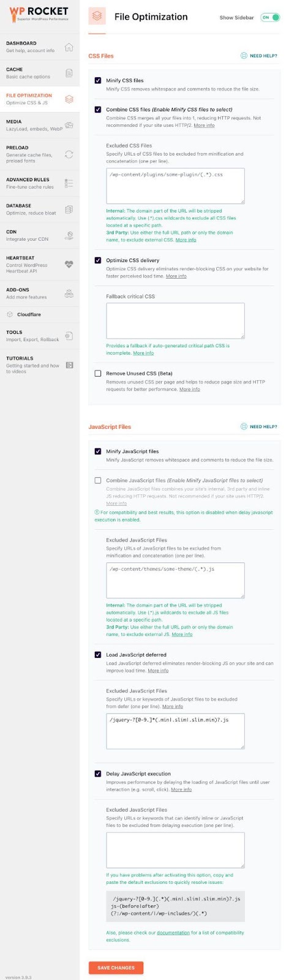
Task: Click the Database stack icon
Action: (69, 209)
